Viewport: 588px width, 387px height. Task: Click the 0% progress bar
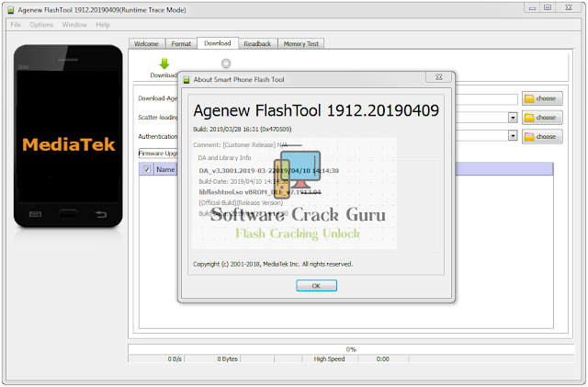(351, 349)
